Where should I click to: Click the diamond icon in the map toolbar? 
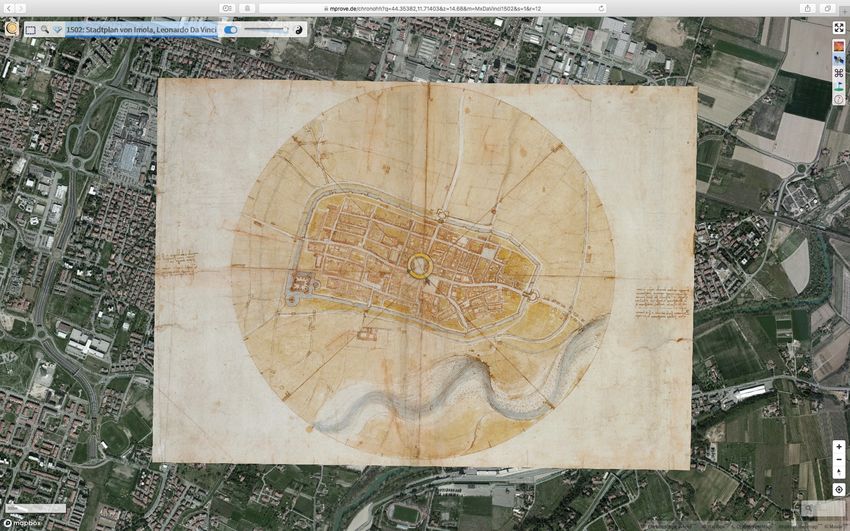(x=57, y=30)
